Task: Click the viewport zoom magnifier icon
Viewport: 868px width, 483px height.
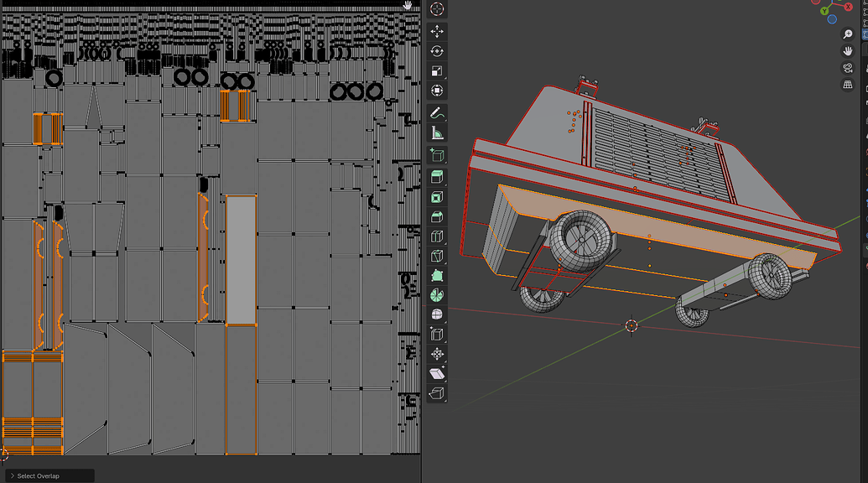Action: point(848,34)
